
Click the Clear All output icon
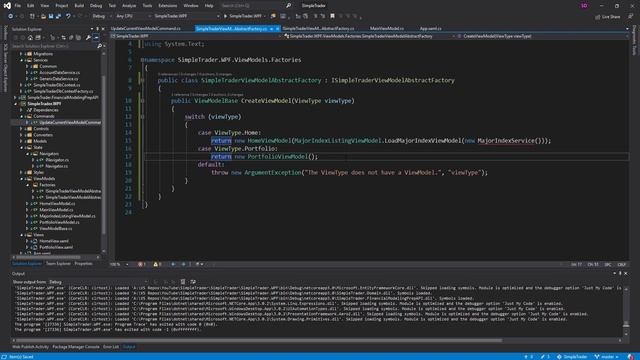click(x=183, y=282)
